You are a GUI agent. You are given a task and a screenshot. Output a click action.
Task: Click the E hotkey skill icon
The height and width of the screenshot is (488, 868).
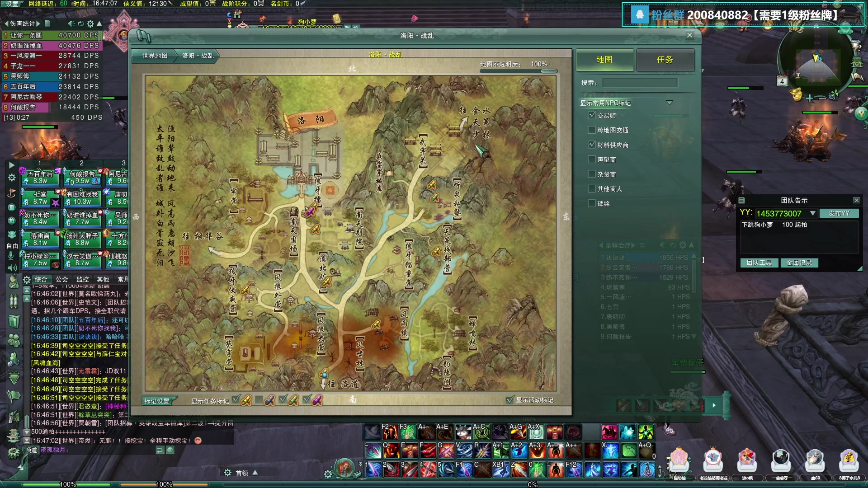pyautogui.click(x=409, y=450)
